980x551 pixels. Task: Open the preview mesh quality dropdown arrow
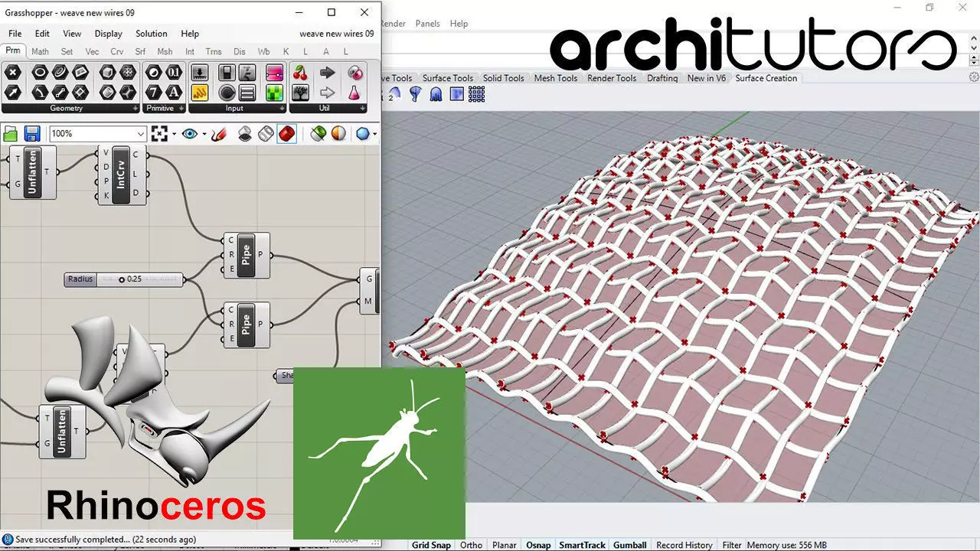coord(375,134)
